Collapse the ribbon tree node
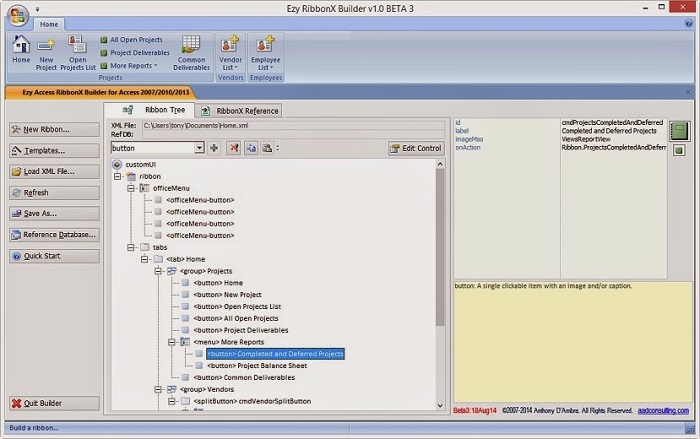This screenshot has height=439, width=700. pos(117,176)
